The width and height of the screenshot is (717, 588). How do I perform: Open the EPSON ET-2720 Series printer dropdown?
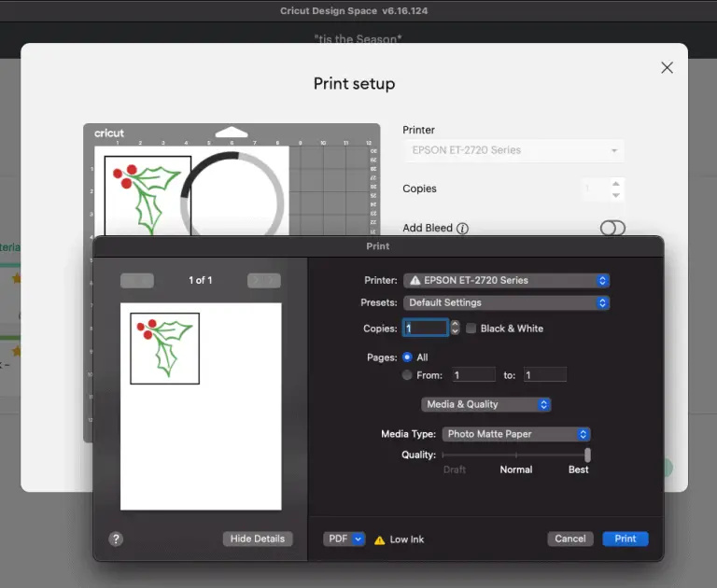pos(506,280)
